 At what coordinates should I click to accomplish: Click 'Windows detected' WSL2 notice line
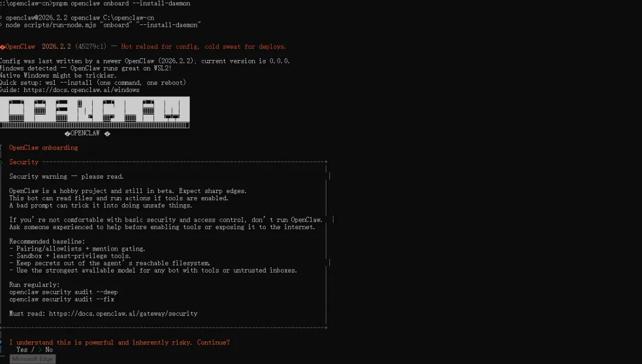[86, 68]
